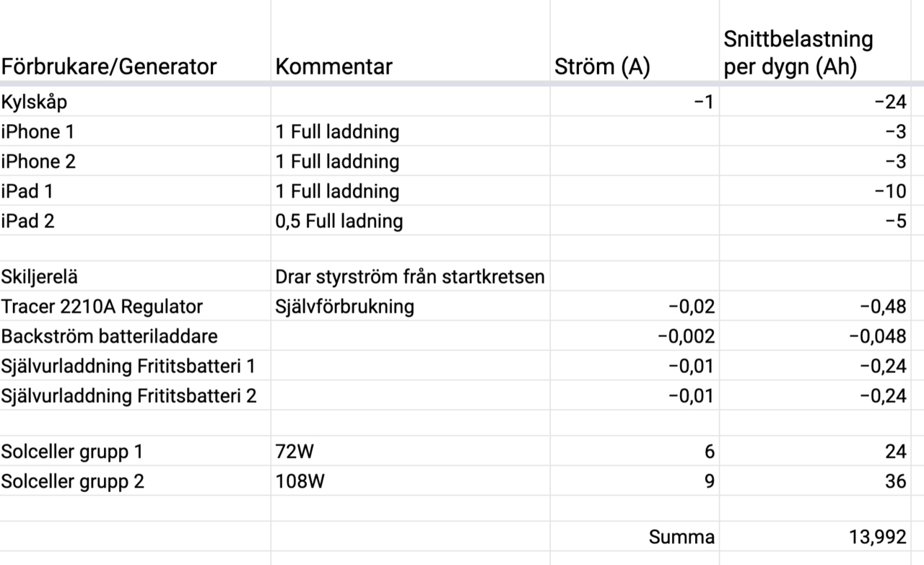Select the Snittbelastning per dygn header
The image size is (924, 565).
(x=815, y=42)
